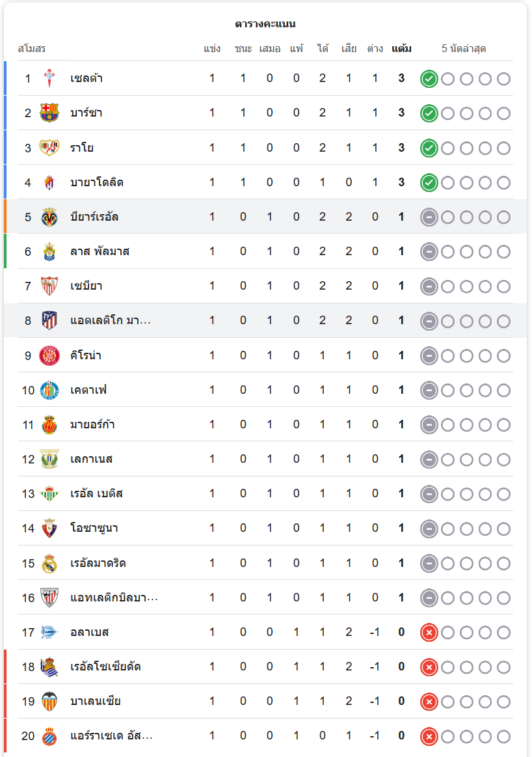
Task: Click the Celta Vigo club crest
Action: tap(49, 79)
